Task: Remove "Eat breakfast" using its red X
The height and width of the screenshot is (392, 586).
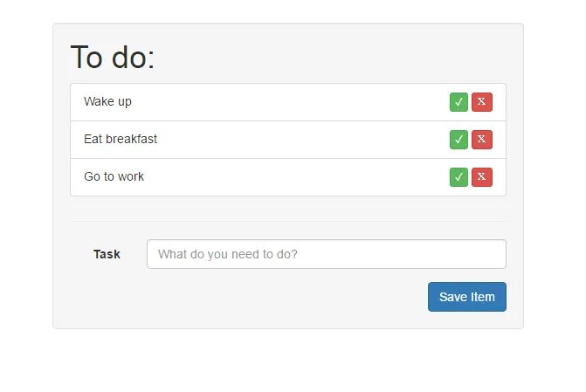Action: pos(482,140)
